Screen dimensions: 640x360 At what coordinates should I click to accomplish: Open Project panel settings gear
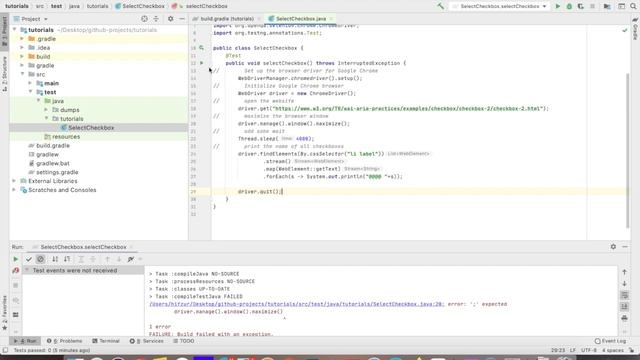(x=171, y=19)
